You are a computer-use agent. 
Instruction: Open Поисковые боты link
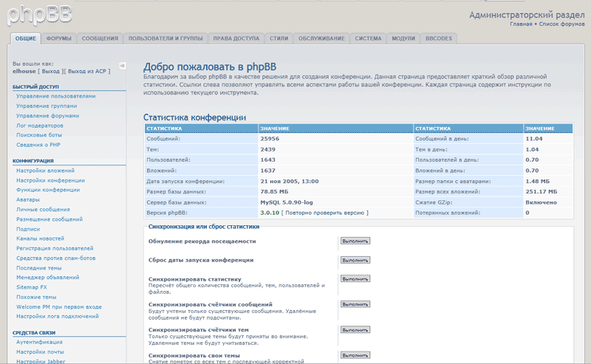(x=39, y=135)
